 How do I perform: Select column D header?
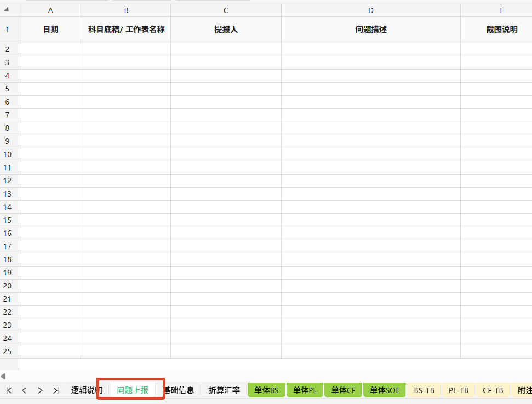click(x=371, y=10)
